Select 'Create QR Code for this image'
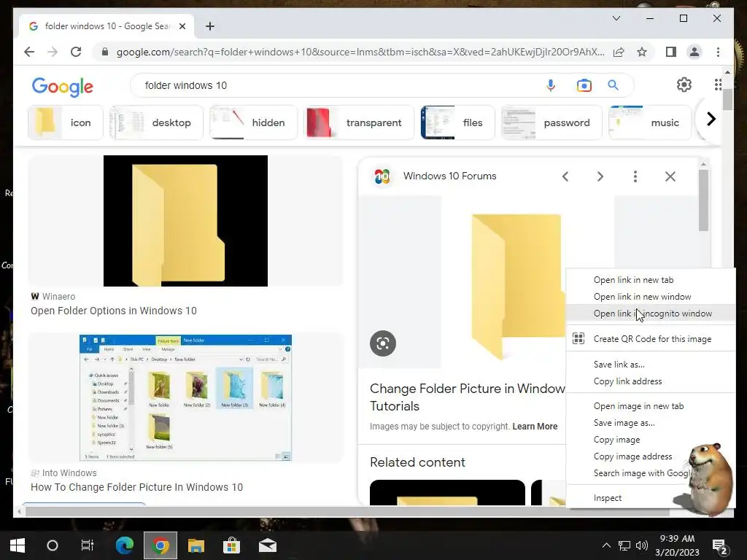Screen dimensions: 747x560 [x=651, y=339]
